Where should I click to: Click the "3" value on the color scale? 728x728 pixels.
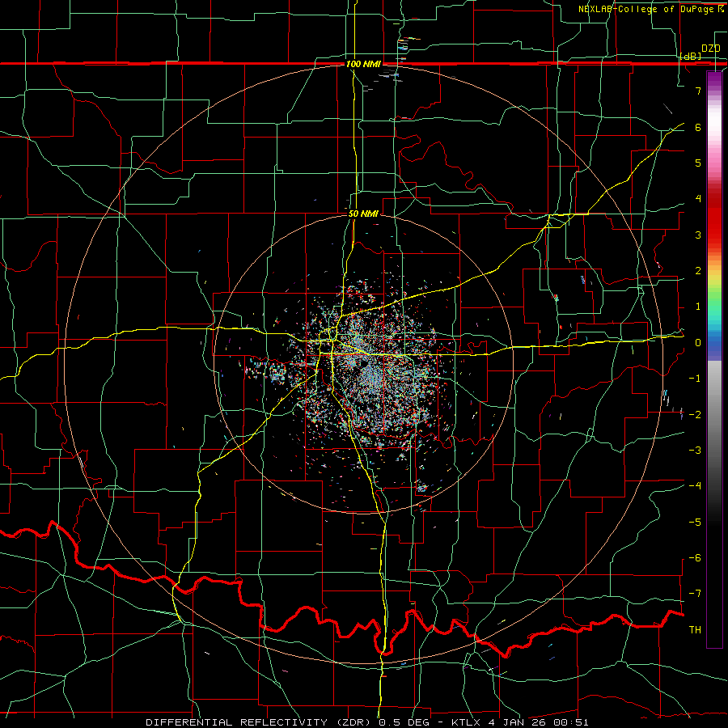tap(698, 235)
